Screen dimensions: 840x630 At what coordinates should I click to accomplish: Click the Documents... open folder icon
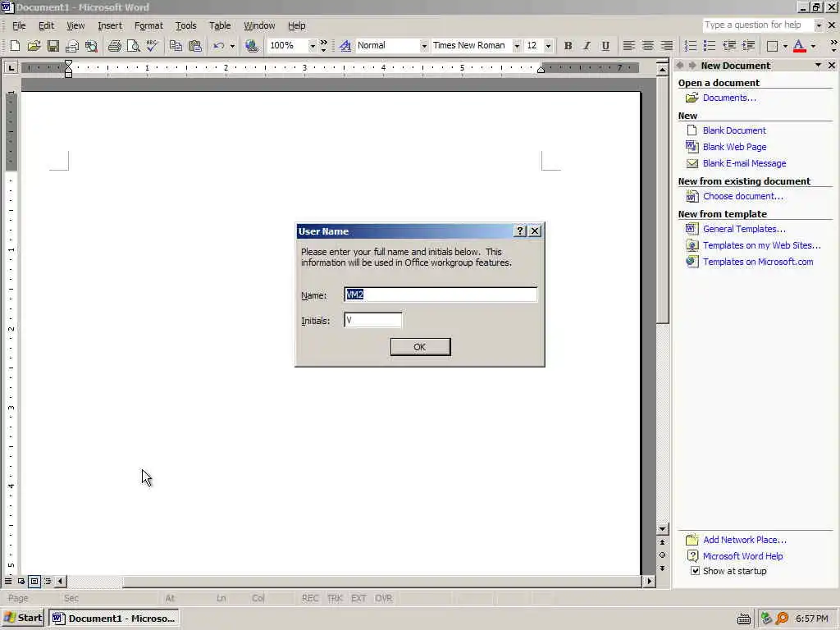tap(692, 98)
